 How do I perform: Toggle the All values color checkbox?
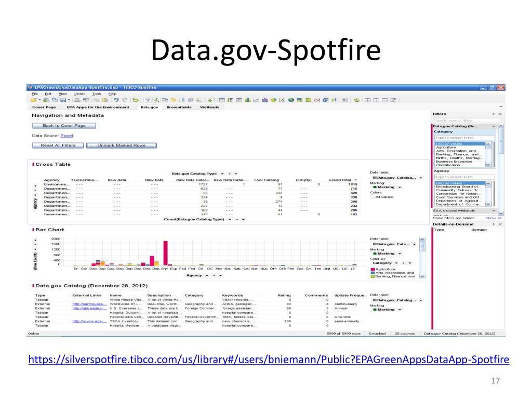point(372,197)
